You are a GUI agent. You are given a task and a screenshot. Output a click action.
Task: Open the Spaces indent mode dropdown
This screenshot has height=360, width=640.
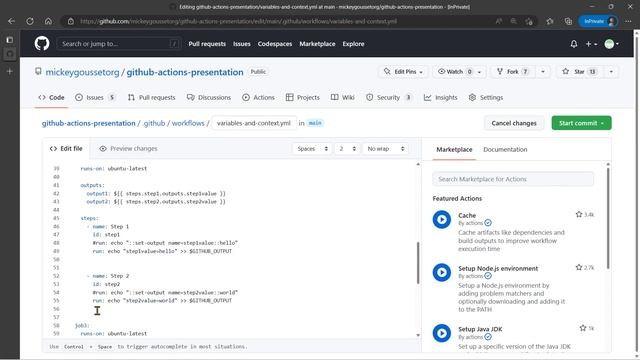pyautogui.click(x=312, y=149)
